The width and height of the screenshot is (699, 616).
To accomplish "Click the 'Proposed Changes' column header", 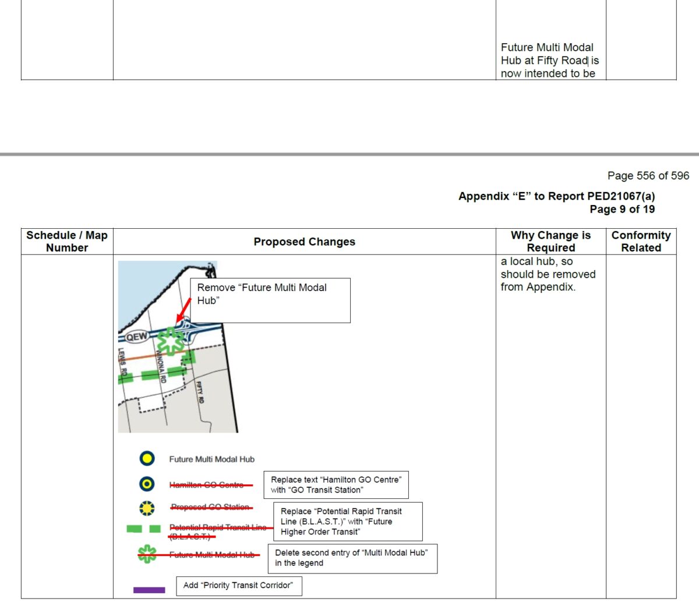I will point(305,242).
